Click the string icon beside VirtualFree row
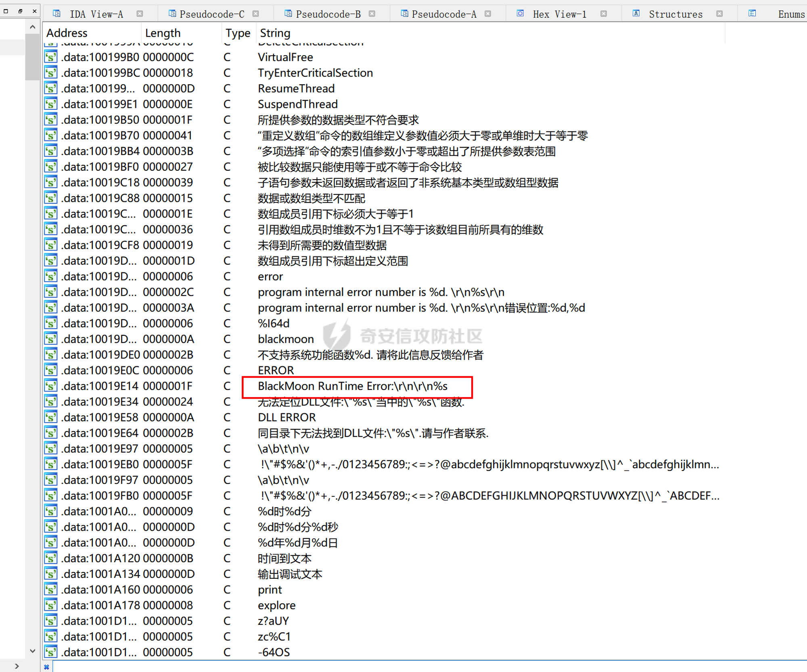The width and height of the screenshot is (807, 672). click(x=50, y=57)
